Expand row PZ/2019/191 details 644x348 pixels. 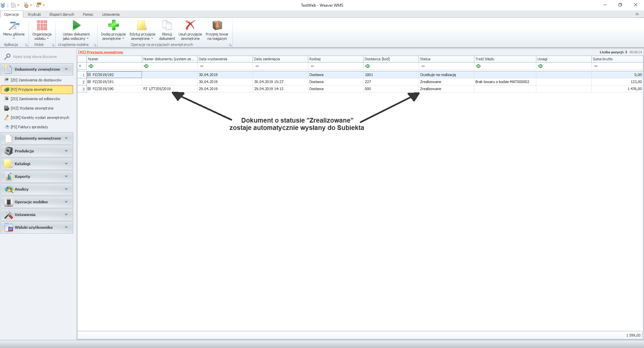pos(89,82)
